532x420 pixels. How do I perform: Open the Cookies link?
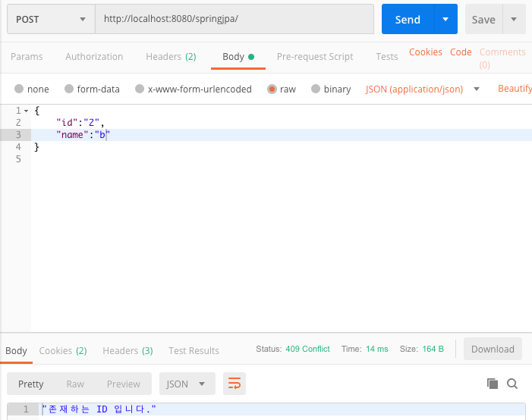pos(426,52)
